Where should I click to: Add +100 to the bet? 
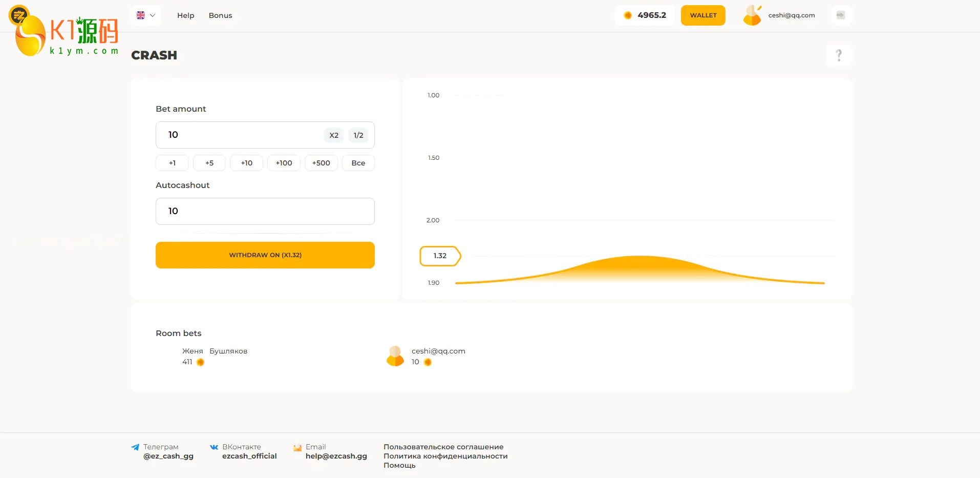[284, 163]
